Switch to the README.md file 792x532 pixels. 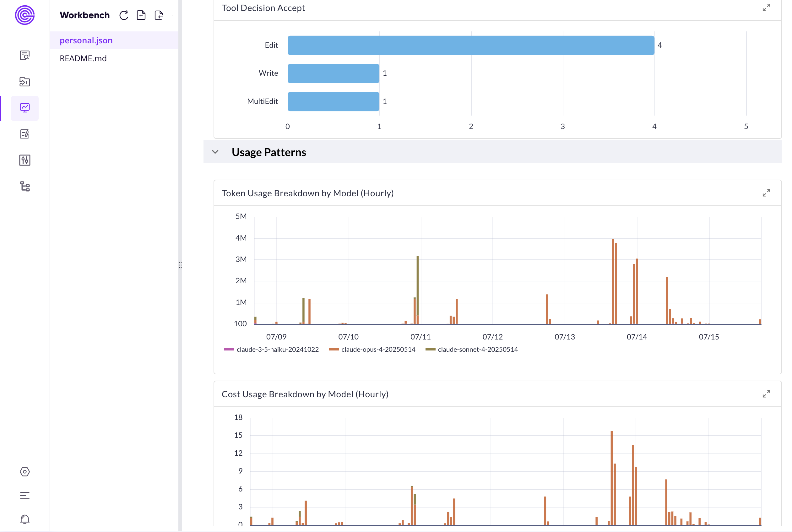click(83, 58)
